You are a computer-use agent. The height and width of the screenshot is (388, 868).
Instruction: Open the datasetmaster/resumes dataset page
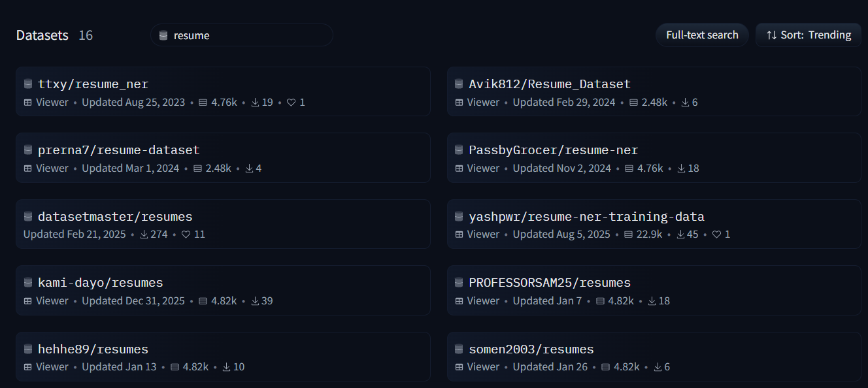(115, 216)
